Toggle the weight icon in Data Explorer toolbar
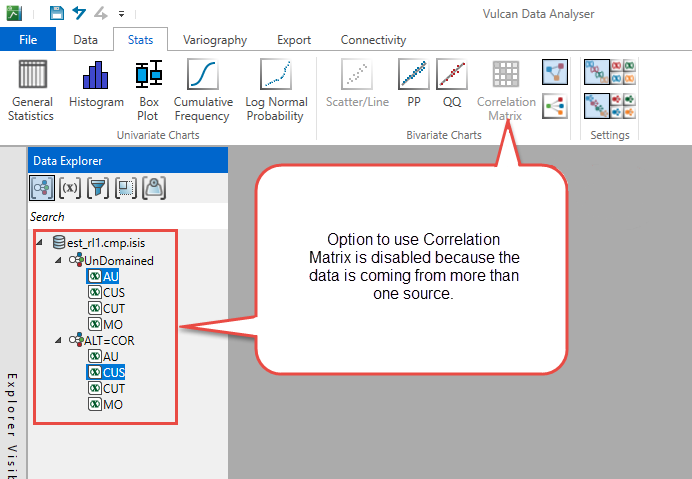 [x=153, y=187]
